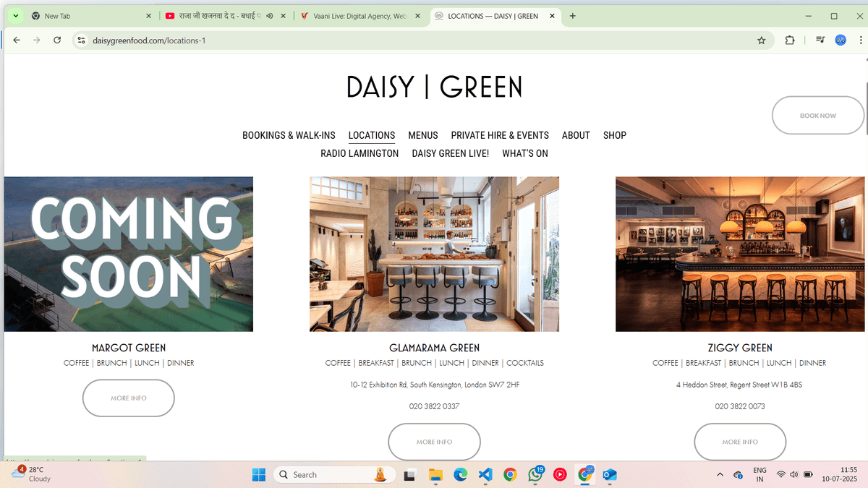Viewport: 868px width, 488px height.
Task: Open WHAT'S ON navigation item
Action: [x=525, y=153]
